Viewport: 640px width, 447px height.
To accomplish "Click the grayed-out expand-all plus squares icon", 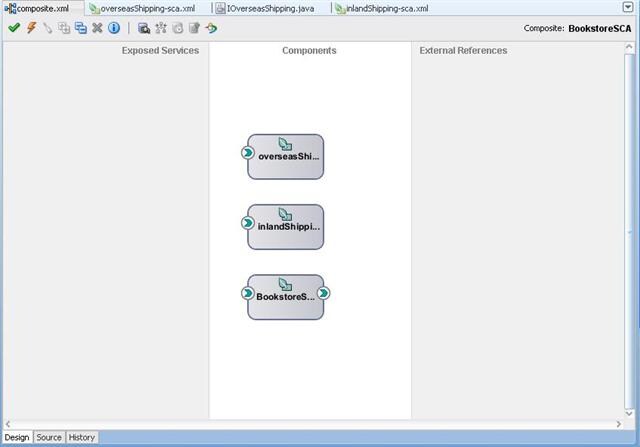I will tap(64, 28).
